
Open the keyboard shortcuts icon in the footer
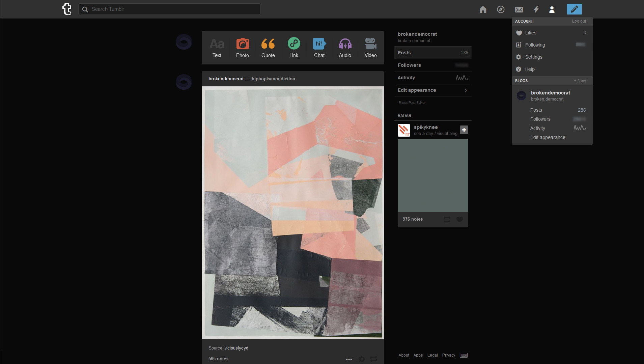(x=464, y=355)
